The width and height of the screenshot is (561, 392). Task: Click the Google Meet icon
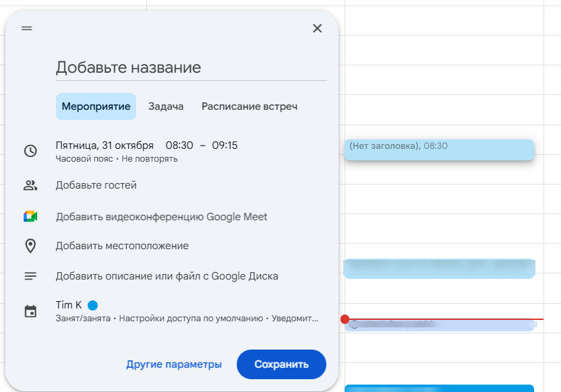(31, 216)
